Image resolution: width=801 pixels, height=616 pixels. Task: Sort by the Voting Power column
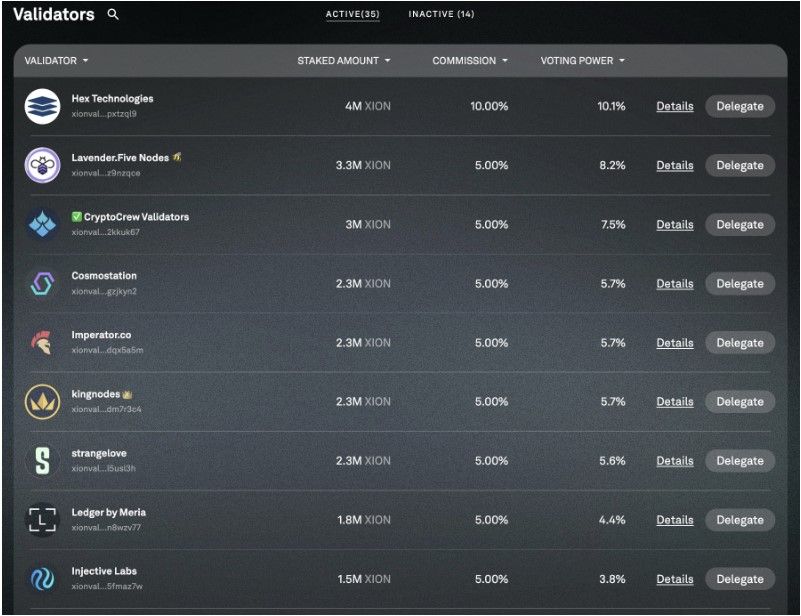click(x=582, y=61)
